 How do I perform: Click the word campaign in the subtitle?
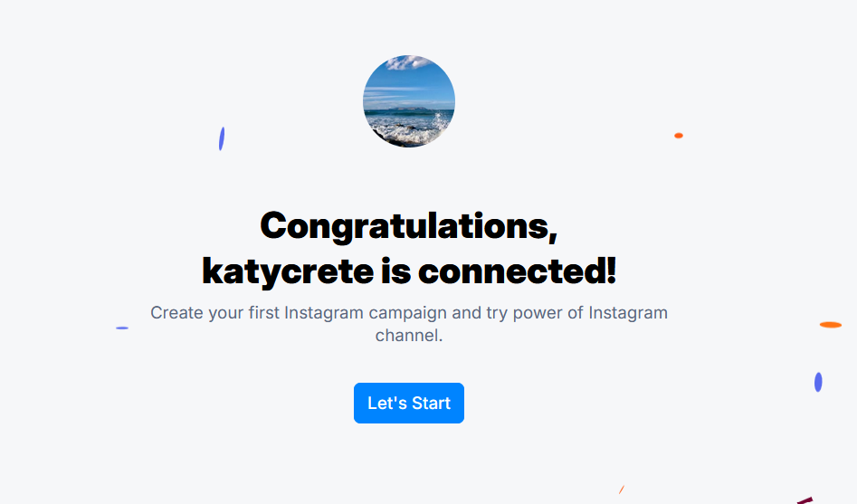click(x=407, y=313)
